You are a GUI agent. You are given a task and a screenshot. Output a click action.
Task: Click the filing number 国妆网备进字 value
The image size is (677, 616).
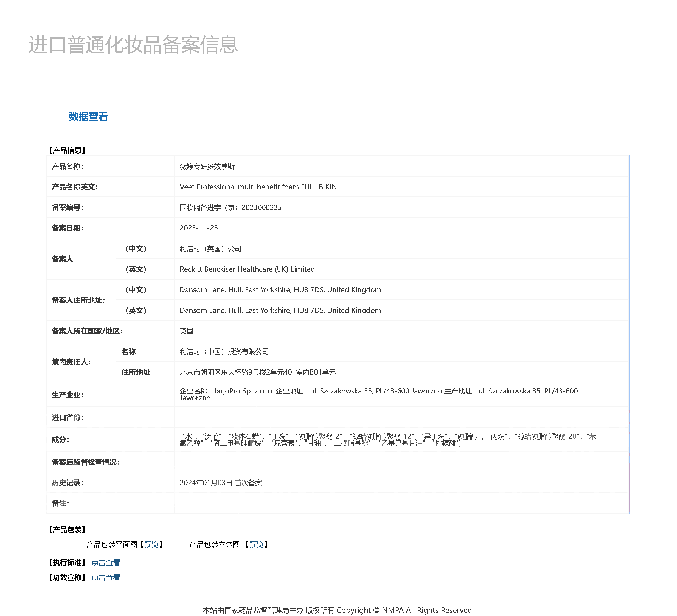point(231,207)
